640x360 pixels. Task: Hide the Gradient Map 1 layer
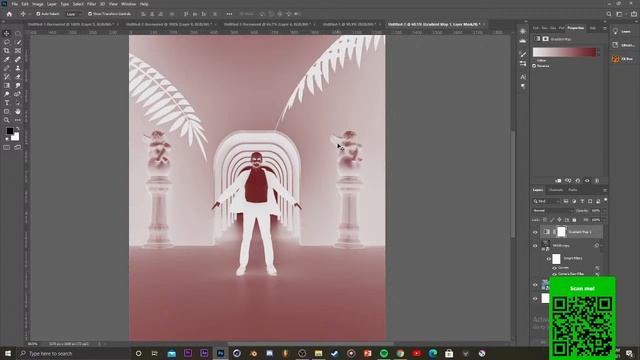point(535,232)
